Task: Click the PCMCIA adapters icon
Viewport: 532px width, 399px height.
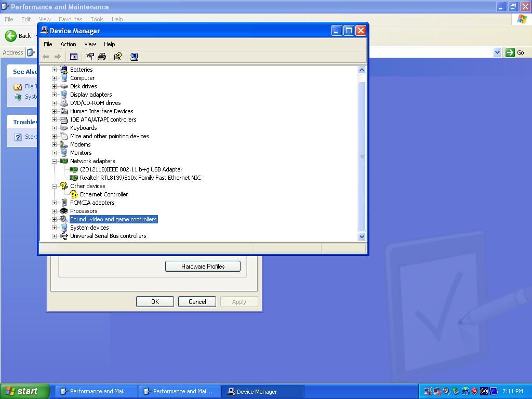Action: [64, 203]
